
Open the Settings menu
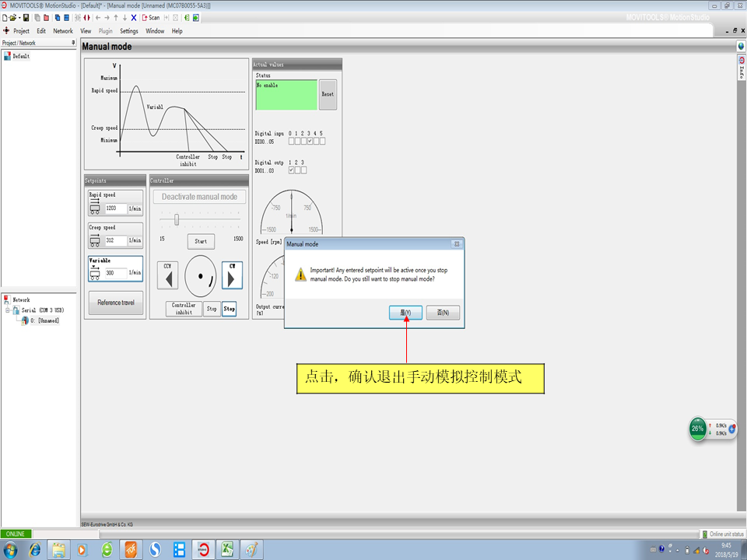pyautogui.click(x=129, y=31)
